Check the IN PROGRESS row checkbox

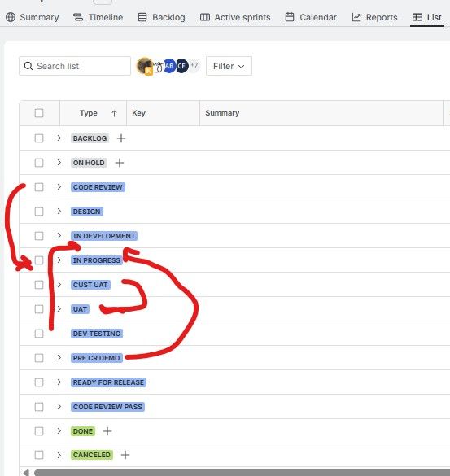pos(39,260)
